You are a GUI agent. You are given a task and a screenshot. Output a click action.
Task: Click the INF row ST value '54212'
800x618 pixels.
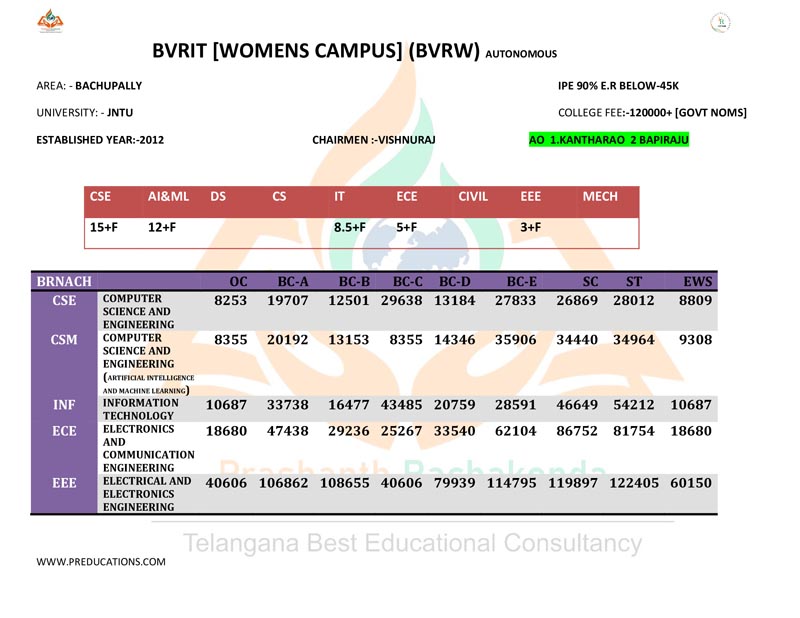click(x=634, y=405)
